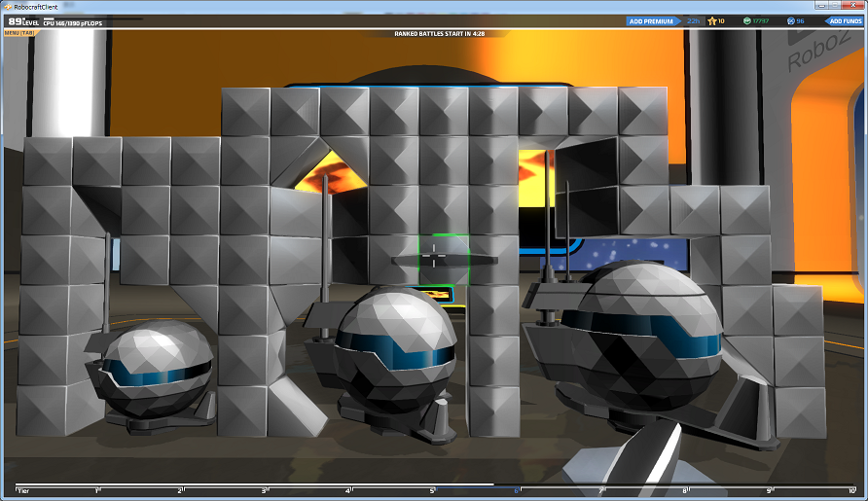Click the 22h premium time remaining label
This screenshot has height=501, width=868.
pyautogui.click(x=693, y=21)
